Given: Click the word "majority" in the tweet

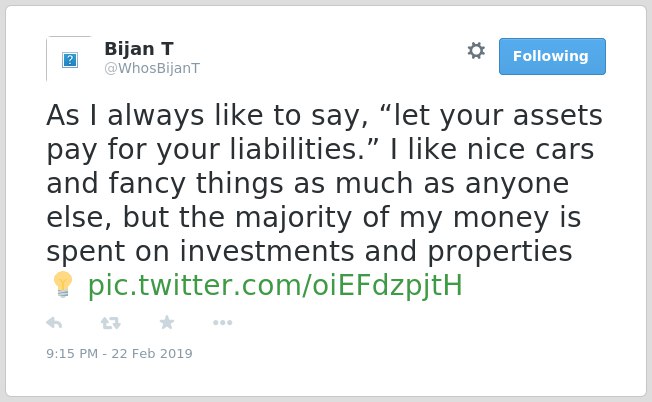Looking at the screenshot, I should [x=294, y=217].
